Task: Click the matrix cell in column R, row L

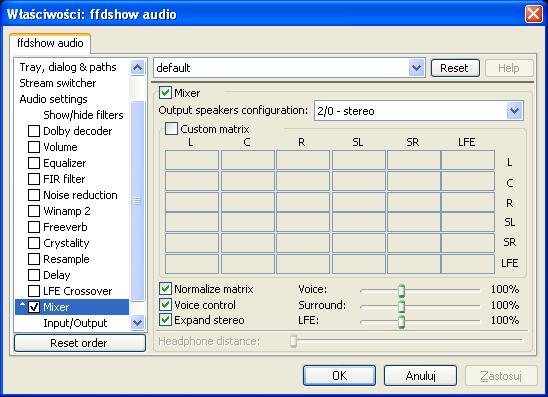Action: pos(303,160)
